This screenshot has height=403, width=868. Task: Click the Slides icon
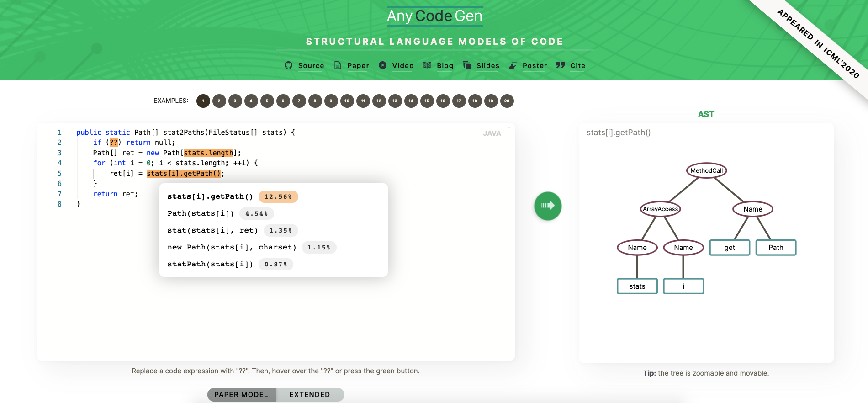click(x=467, y=65)
